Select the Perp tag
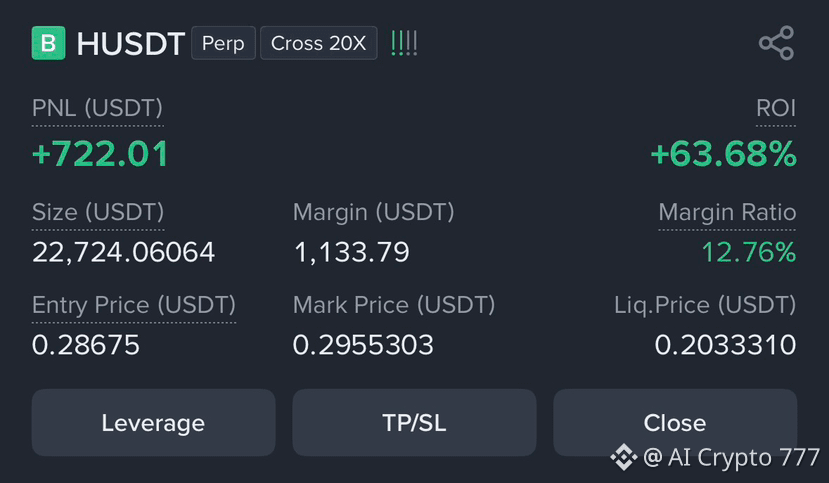829x483 pixels. coord(223,43)
